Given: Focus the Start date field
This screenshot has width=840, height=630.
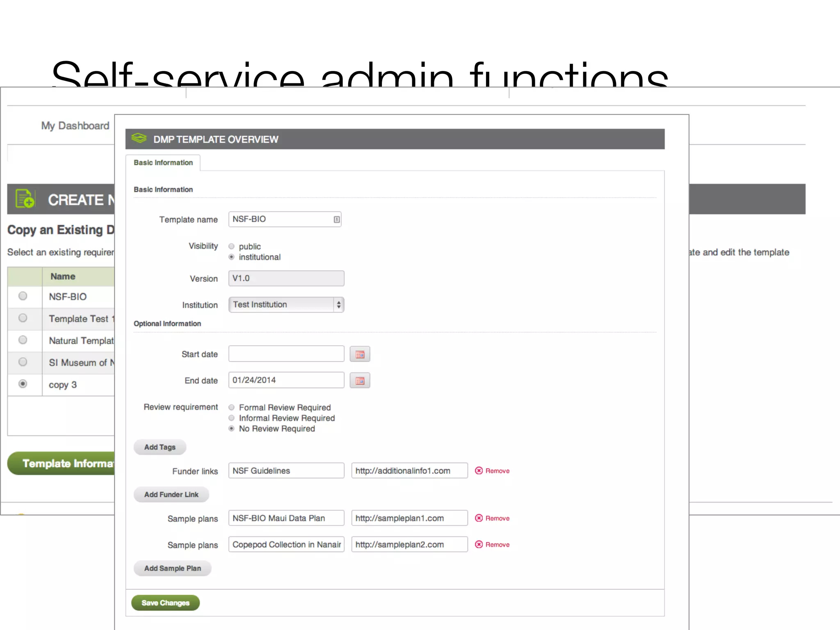Looking at the screenshot, I should (x=286, y=354).
